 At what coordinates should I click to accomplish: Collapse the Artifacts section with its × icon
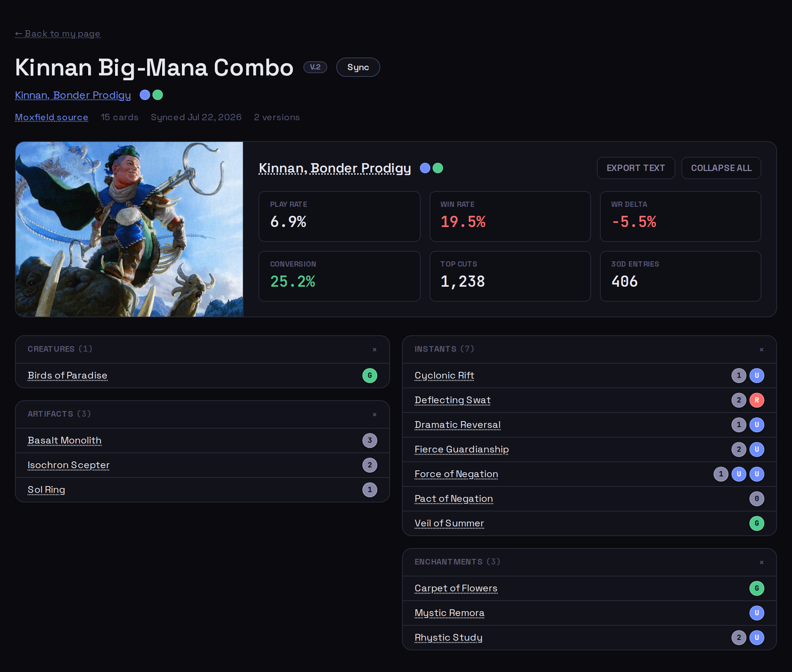pyautogui.click(x=374, y=414)
